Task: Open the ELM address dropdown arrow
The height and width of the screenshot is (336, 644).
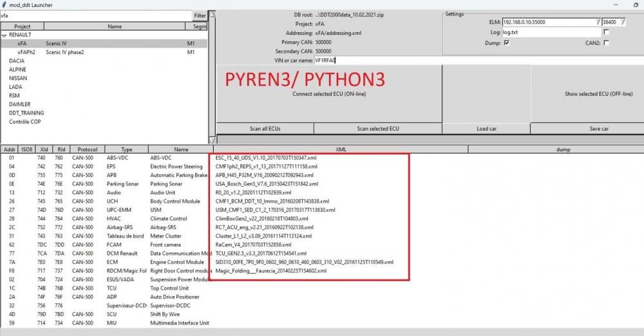Action: coord(598,22)
